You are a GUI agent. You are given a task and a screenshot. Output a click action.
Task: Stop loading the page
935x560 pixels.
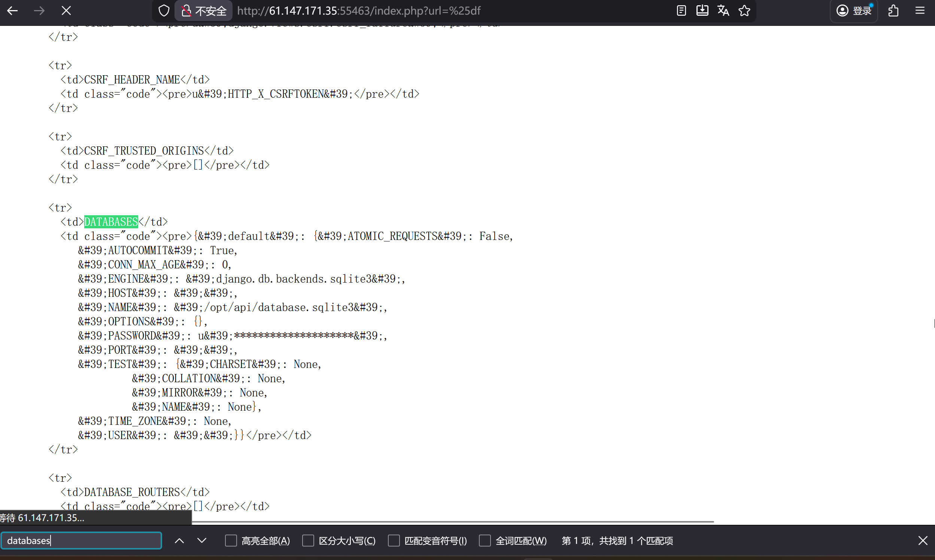(x=66, y=10)
